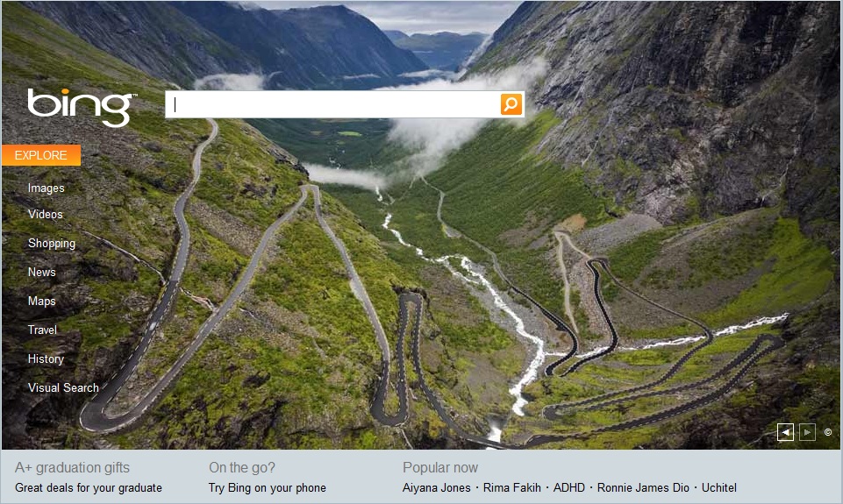Open the Shopping link

[x=52, y=244]
